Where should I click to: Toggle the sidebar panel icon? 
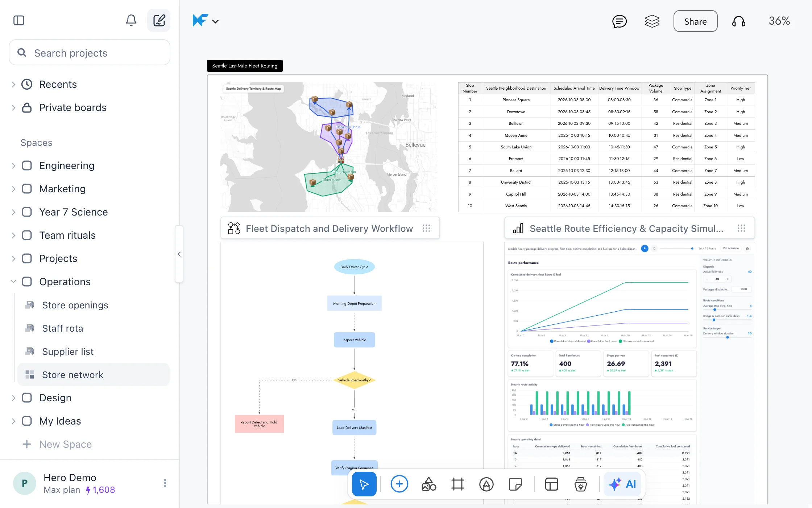click(19, 21)
